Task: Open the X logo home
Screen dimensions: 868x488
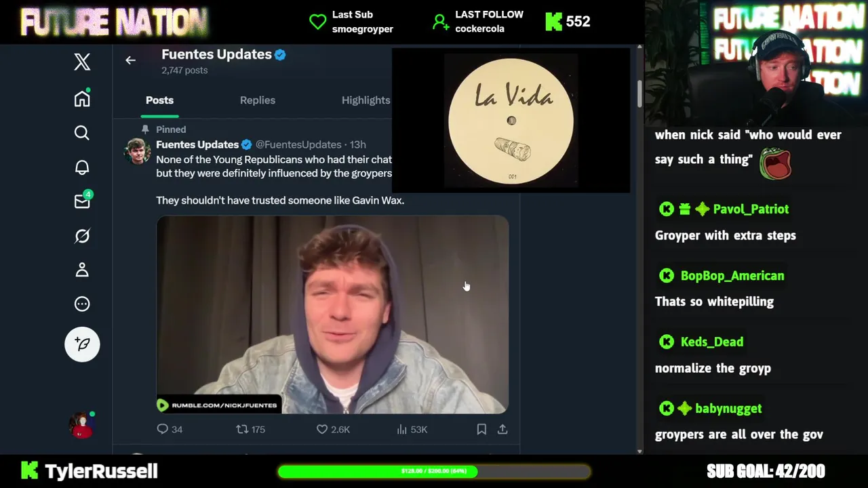Action: click(82, 62)
